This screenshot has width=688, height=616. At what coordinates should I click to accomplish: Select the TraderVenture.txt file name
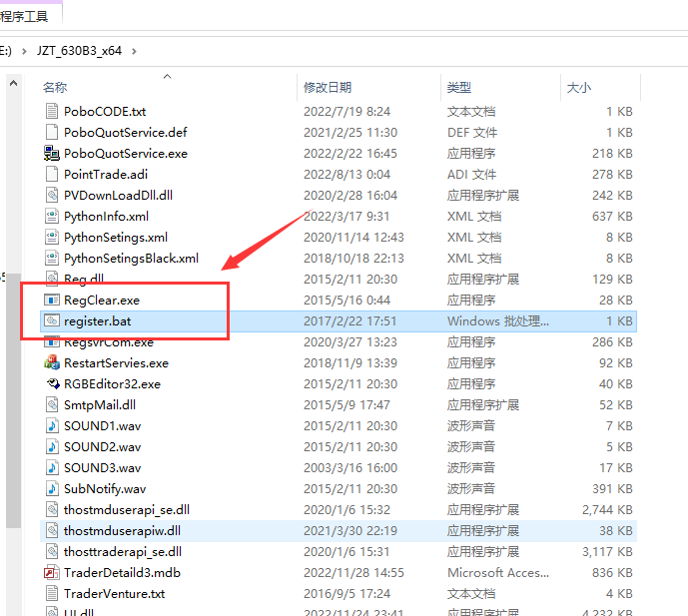click(115, 594)
